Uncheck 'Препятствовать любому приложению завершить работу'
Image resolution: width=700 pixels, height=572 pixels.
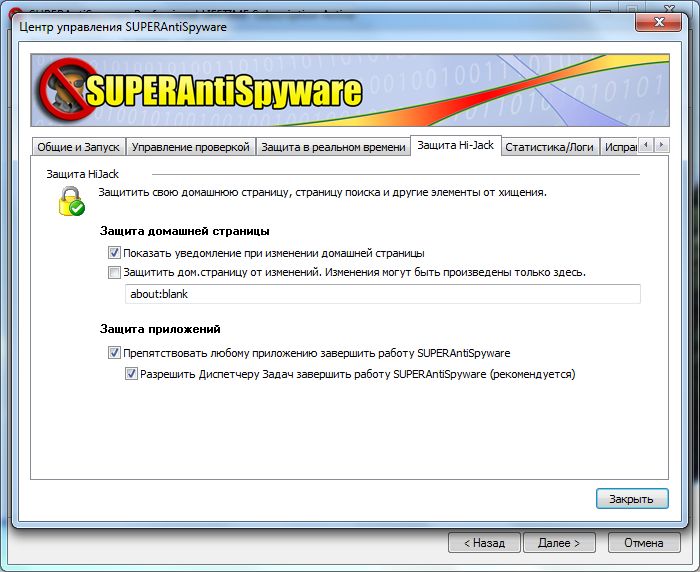(114, 353)
